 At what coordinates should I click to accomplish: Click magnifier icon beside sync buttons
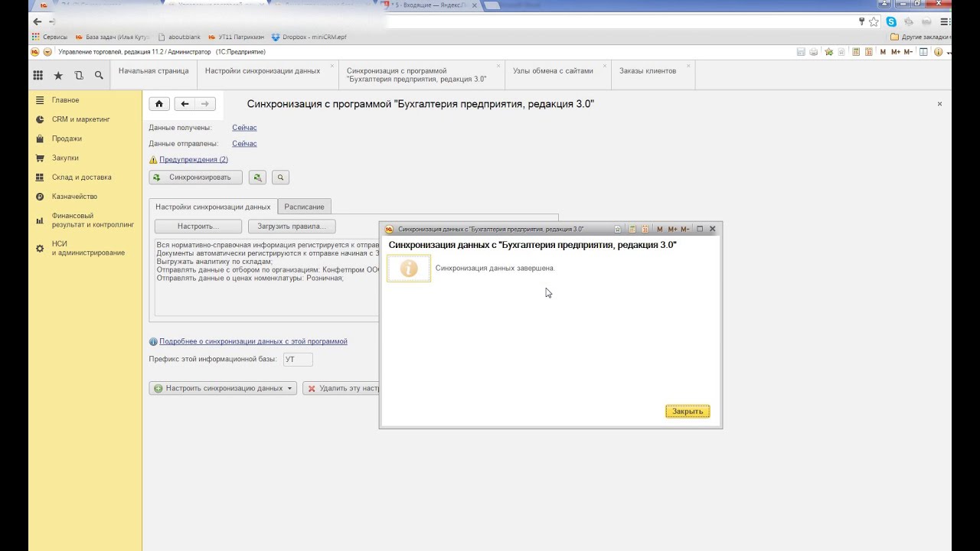281,178
